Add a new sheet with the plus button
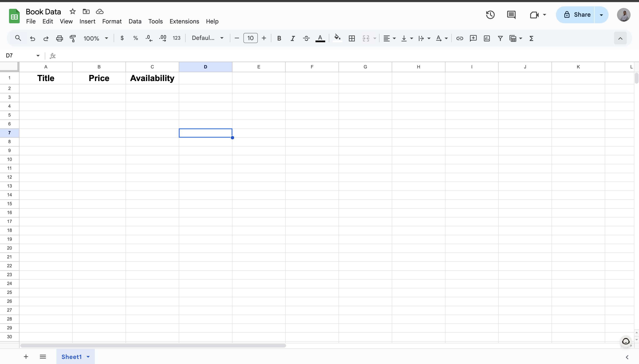The image size is (639, 364). point(26,356)
